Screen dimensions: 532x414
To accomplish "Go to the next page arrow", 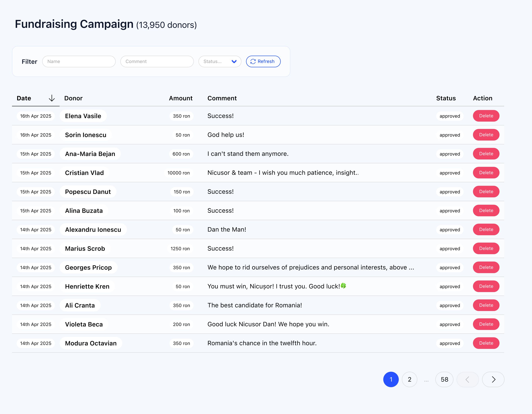I will [493, 379].
